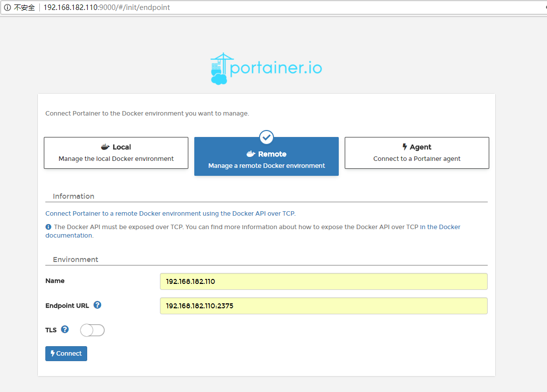The image size is (547, 392).
Task: Select the Remote Docker environment option
Action: [267, 156]
